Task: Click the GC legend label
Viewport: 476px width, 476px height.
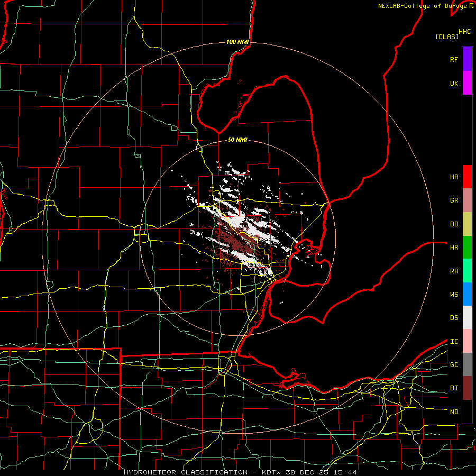Action: [x=454, y=365]
